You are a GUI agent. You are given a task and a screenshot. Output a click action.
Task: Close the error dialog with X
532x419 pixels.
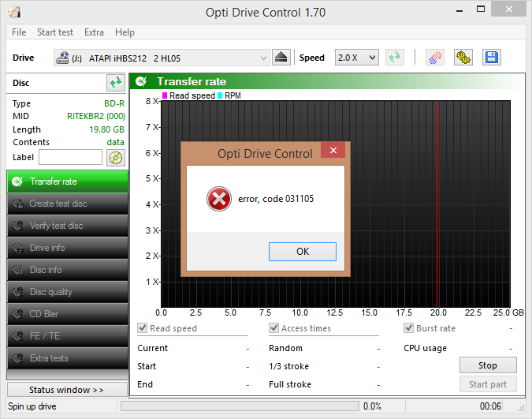coord(333,150)
